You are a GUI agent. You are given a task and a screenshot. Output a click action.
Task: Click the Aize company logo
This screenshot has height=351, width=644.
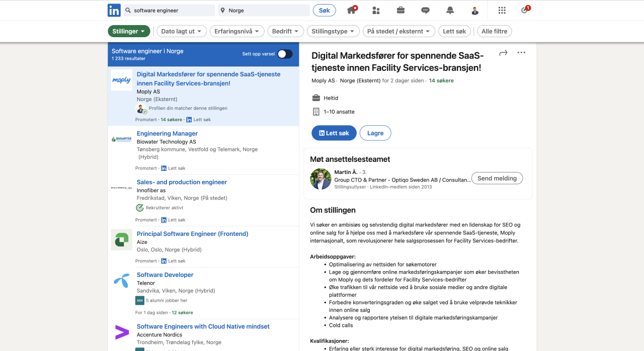tap(121, 239)
